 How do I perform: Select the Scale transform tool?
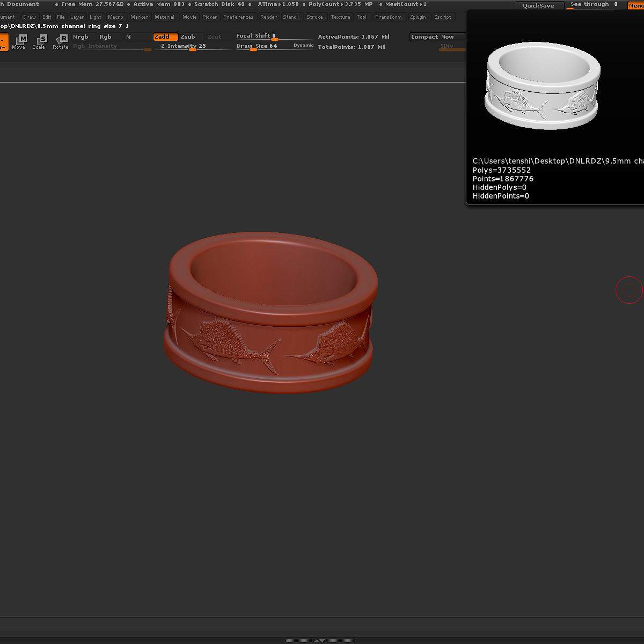(x=40, y=41)
